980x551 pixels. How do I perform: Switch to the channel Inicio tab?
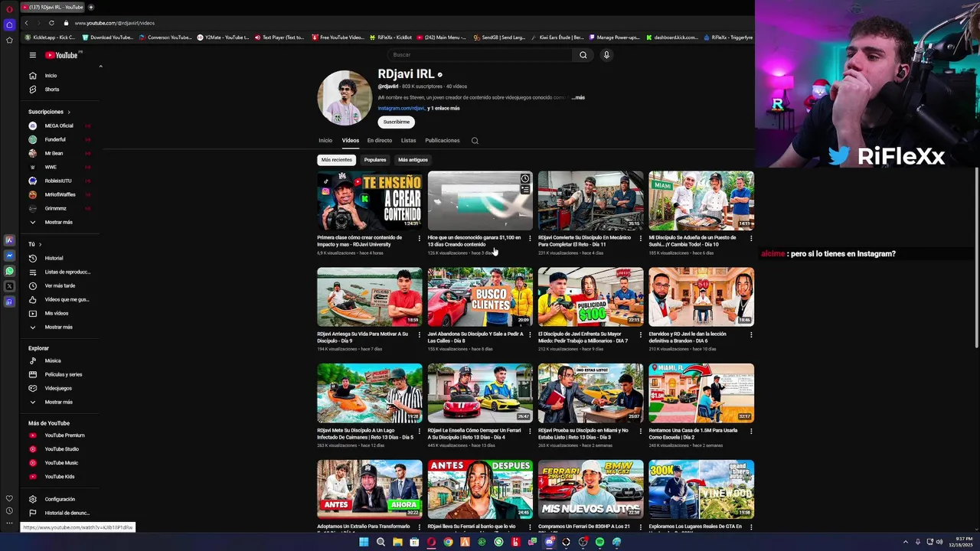tap(325, 141)
